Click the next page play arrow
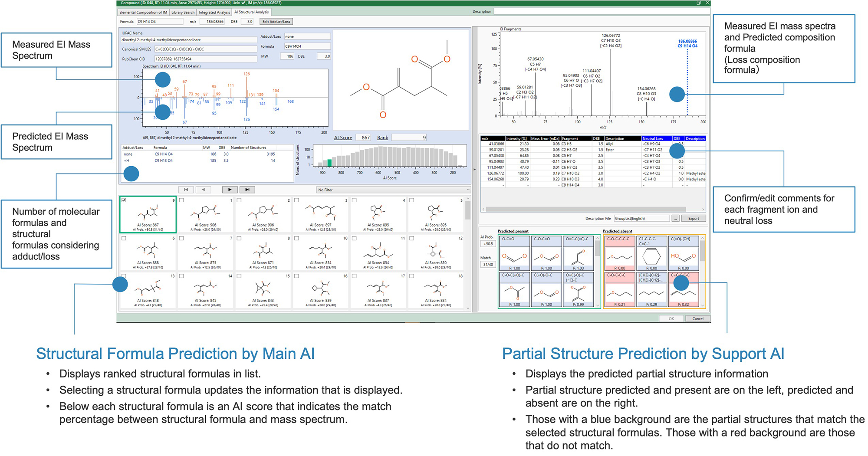The image size is (868, 456). pos(230,190)
